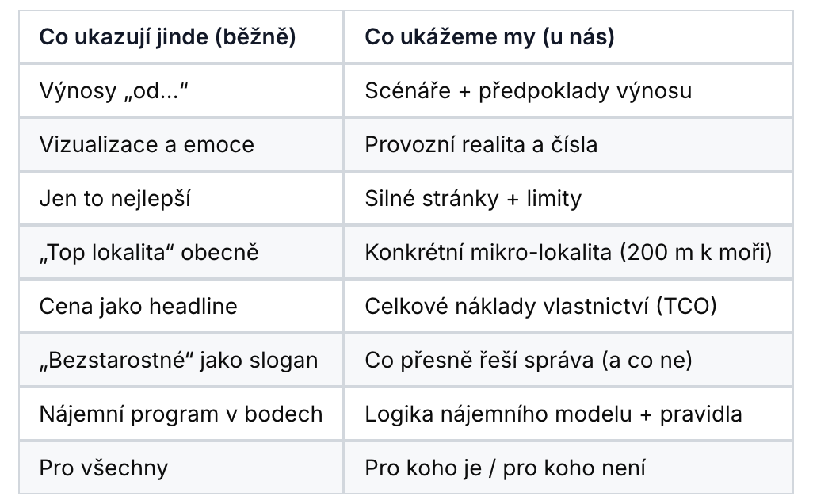Click the 'Co ukazují jinde (běžně)' column header
The height and width of the screenshot is (504, 813).
coord(167,37)
